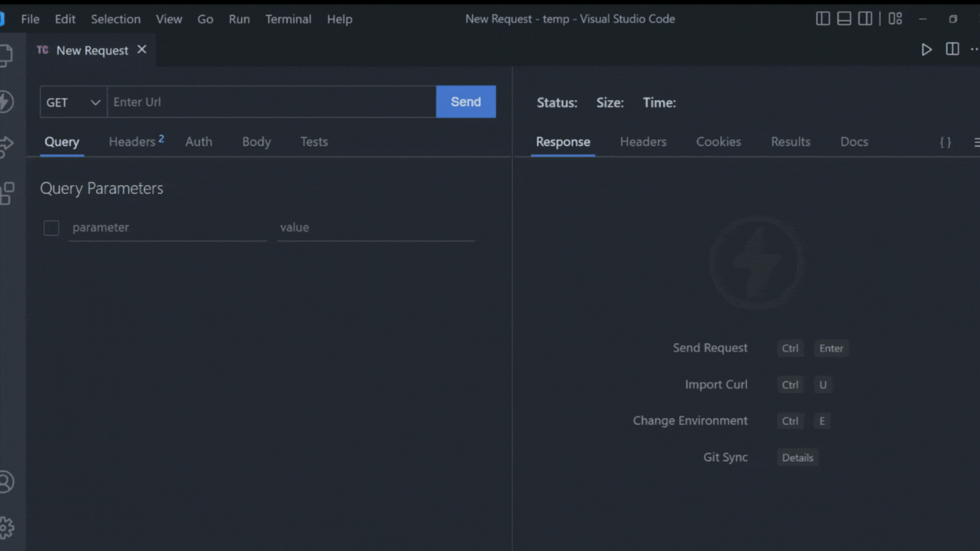
Task: Enable the query parameter checkbox
Action: tap(51, 228)
